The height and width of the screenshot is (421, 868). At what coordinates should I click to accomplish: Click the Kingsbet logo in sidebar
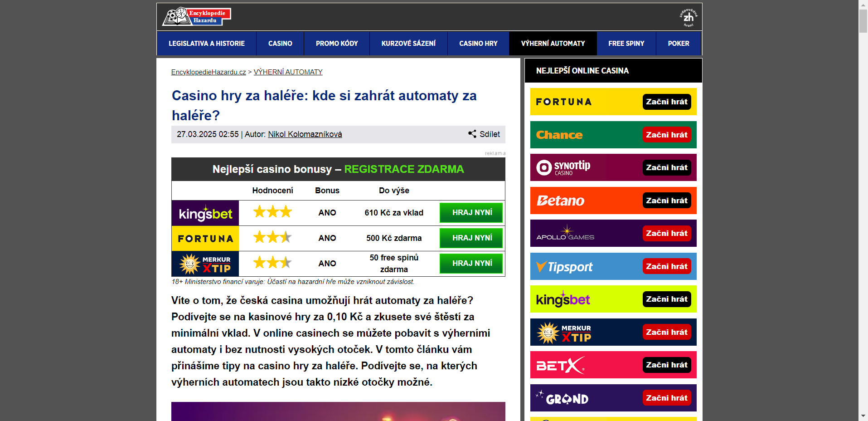pos(563,299)
